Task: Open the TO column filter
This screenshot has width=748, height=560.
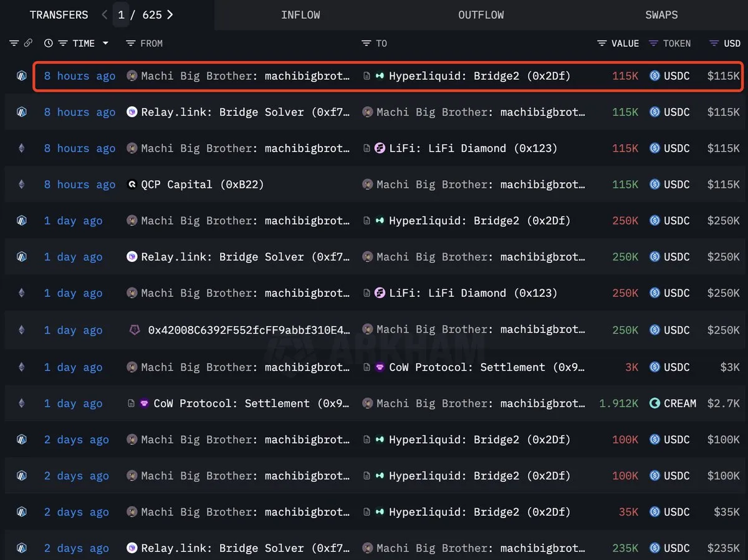Action: click(x=367, y=43)
